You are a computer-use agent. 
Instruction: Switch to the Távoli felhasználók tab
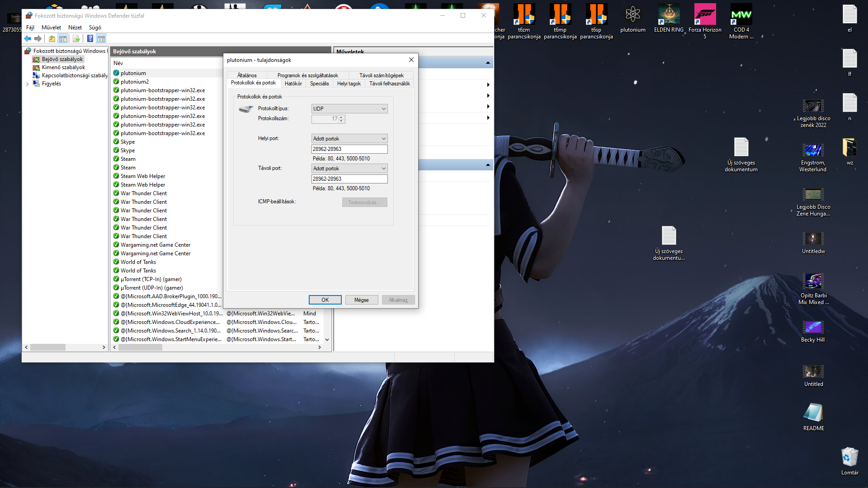389,84
